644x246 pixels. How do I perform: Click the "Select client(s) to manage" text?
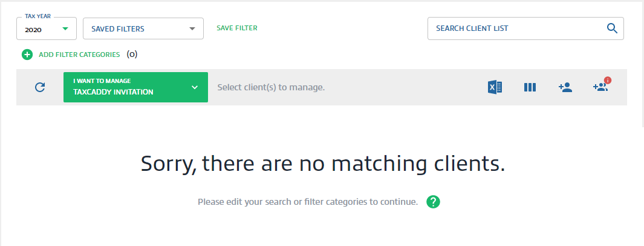271,87
